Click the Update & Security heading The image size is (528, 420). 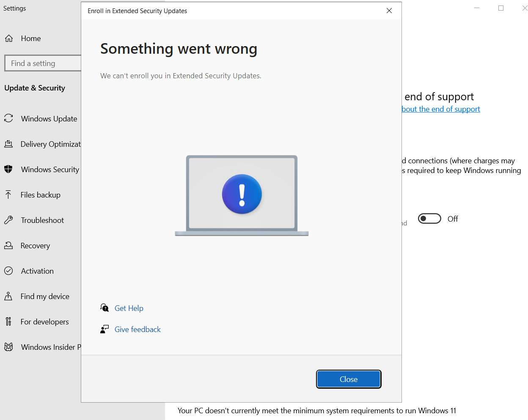coord(35,88)
